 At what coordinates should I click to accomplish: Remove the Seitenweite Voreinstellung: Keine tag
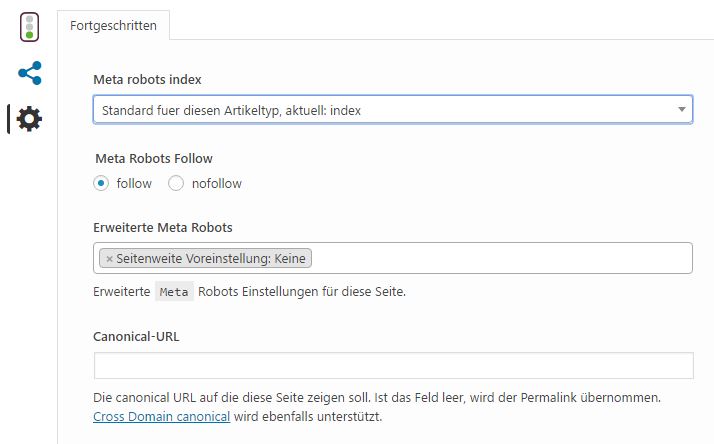[x=109, y=259]
